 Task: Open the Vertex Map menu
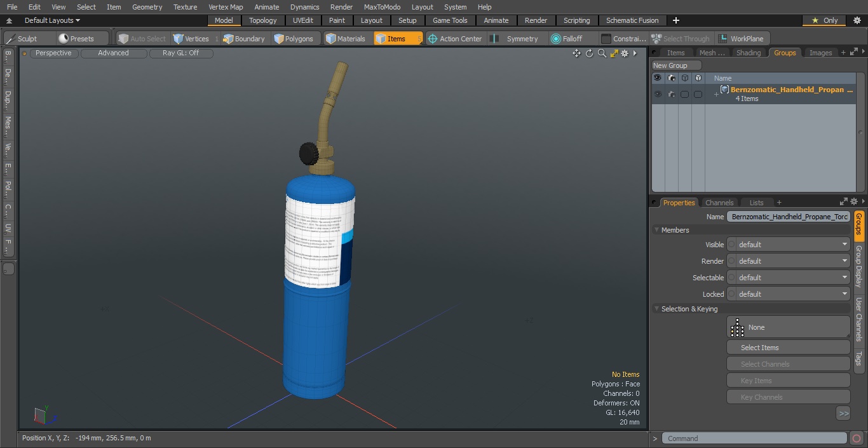pyautogui.click(x=226, y=7)
